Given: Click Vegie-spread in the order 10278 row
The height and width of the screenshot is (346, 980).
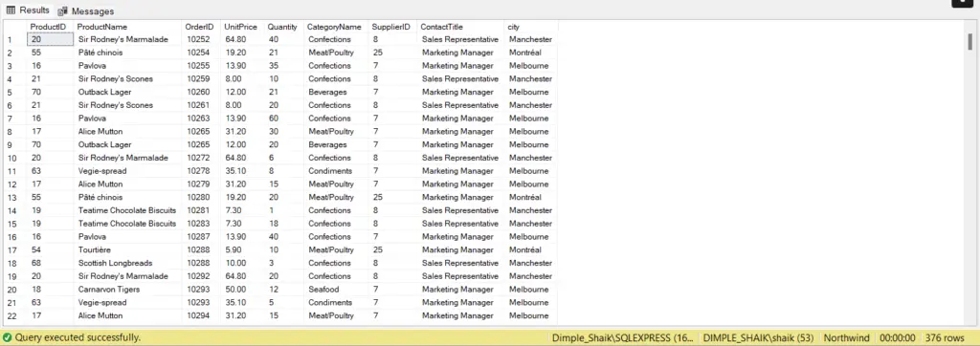Looking at the screenshot, I should point(128,171).
